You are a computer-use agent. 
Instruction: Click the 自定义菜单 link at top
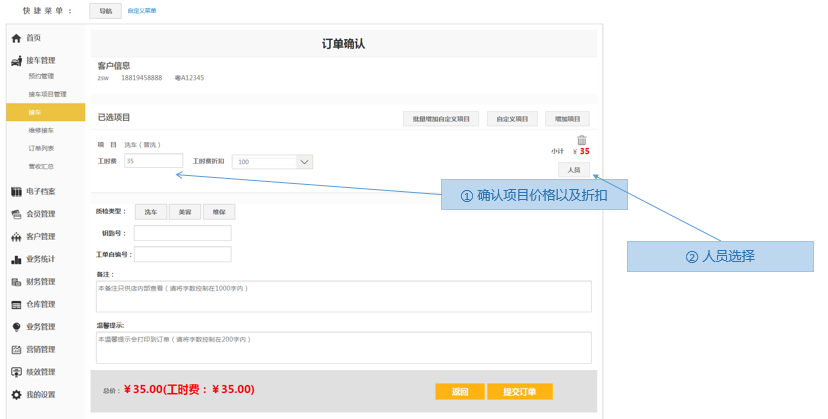click(x=142, y=11)
